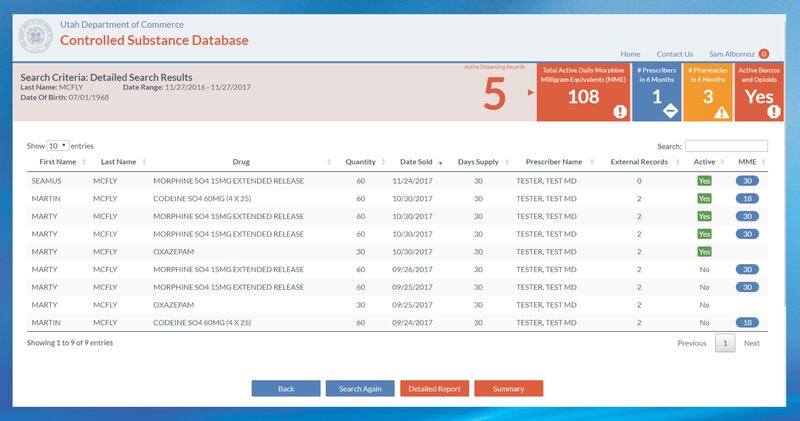This screenshot has width=800, height=421.
Task: Click the minus icon on the Prescribers tile
Action: 673,112
